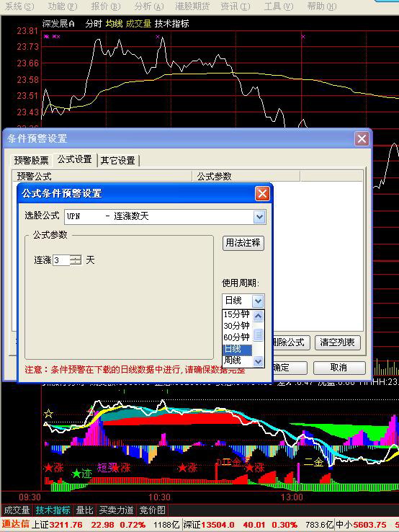Click the 清空列表 button
This screenshot has width=399, height=532.
point(337,342)
